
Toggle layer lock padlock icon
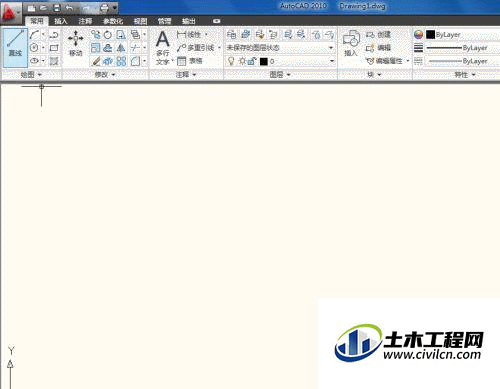point(252,61)
